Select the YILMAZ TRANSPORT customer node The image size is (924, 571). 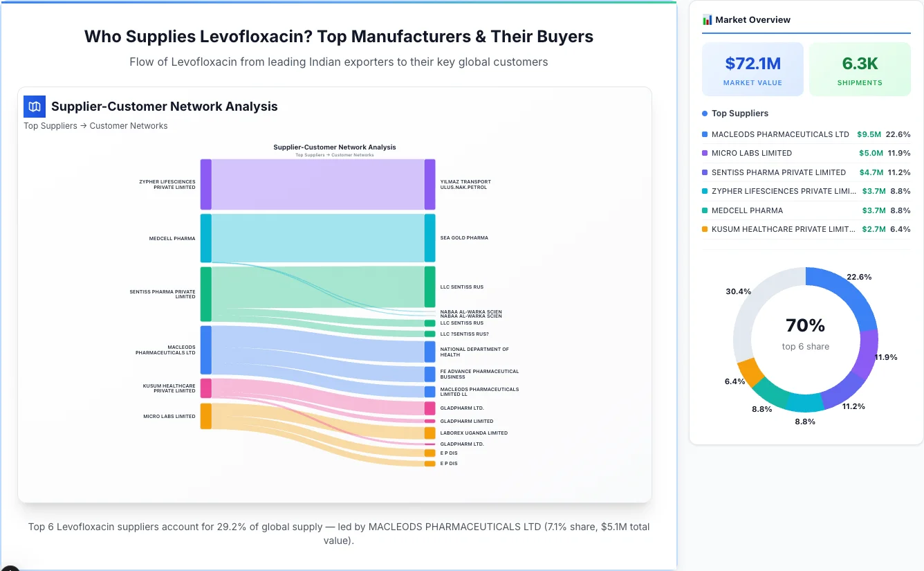(x=429, y=184)
